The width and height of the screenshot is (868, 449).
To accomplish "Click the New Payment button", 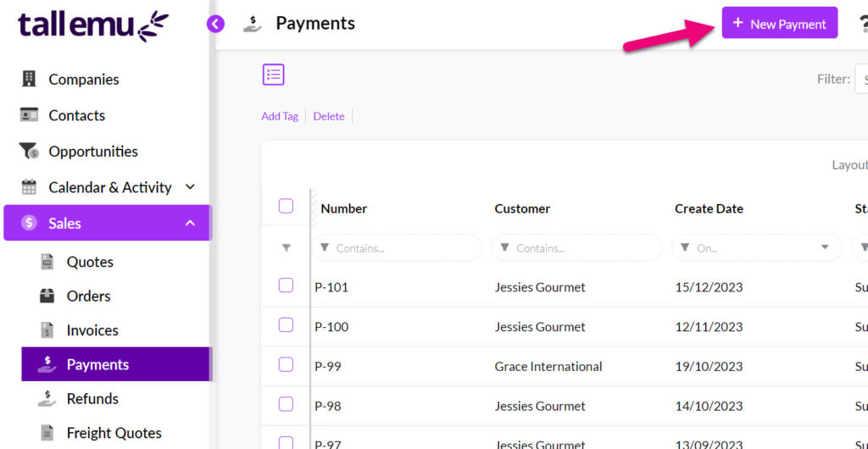I will pyautogui.click(x=780, y=23).
